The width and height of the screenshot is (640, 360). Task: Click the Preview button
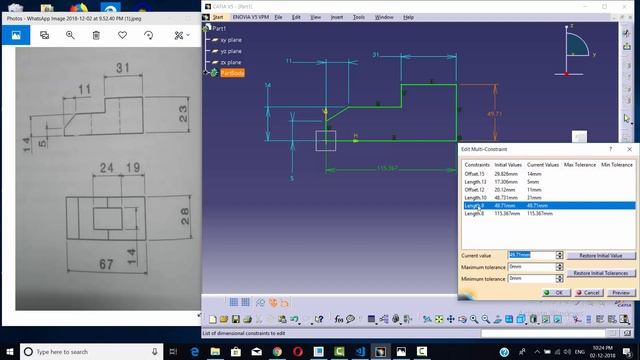click(x=621, y=293)
